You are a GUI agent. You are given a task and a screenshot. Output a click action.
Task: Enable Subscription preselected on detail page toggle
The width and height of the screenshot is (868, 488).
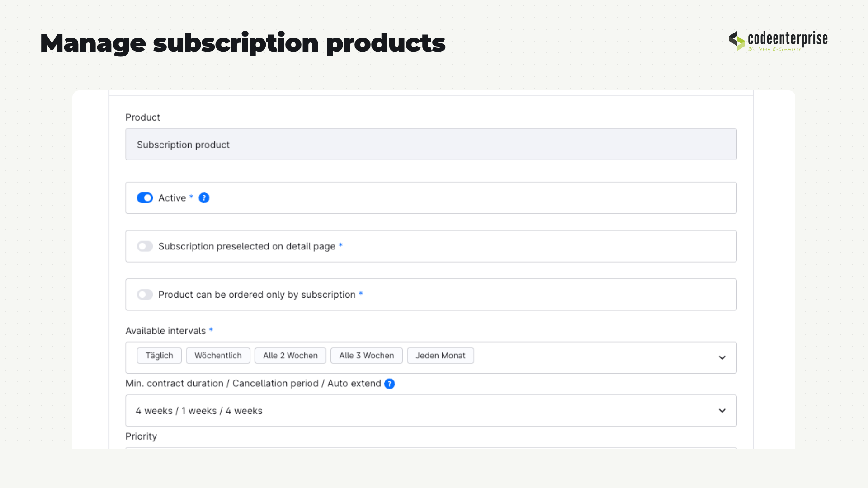tap(145, 246)
